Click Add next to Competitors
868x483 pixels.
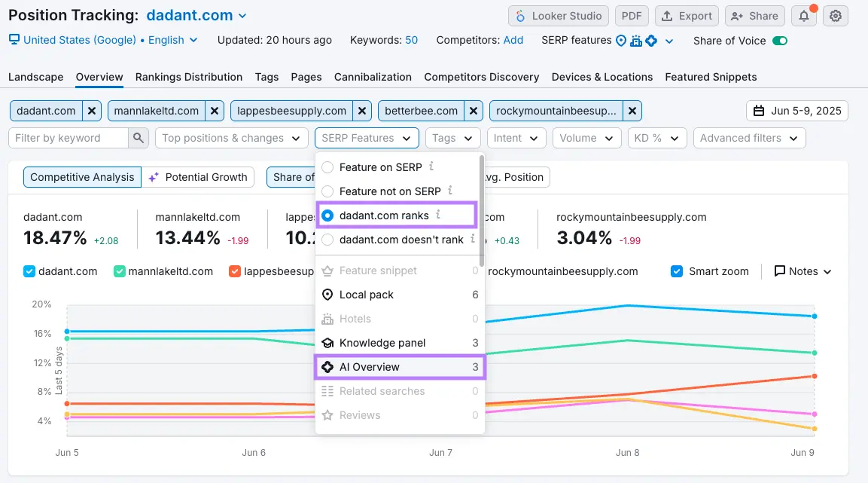pyautogui.click(x=513, y=41)
